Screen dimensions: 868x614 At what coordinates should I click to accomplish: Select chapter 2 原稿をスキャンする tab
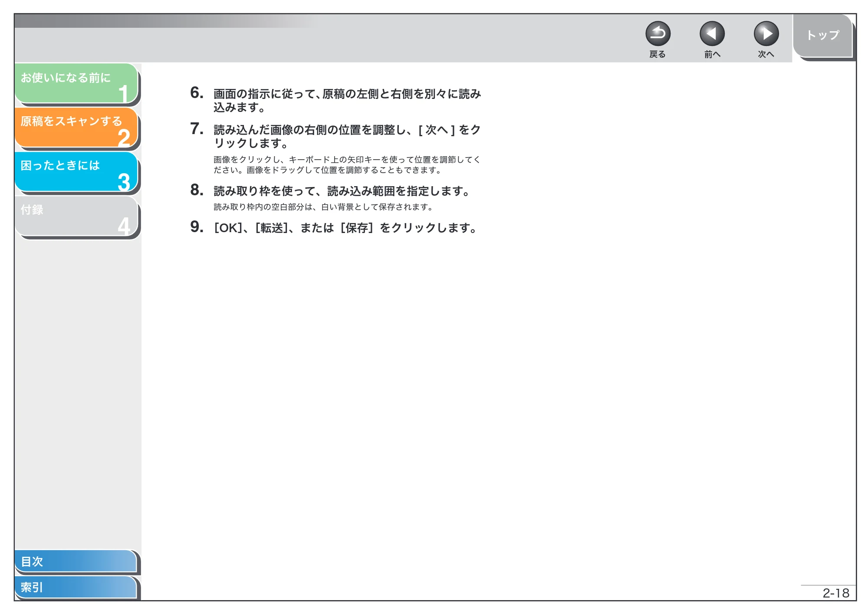tap(76, 127)
